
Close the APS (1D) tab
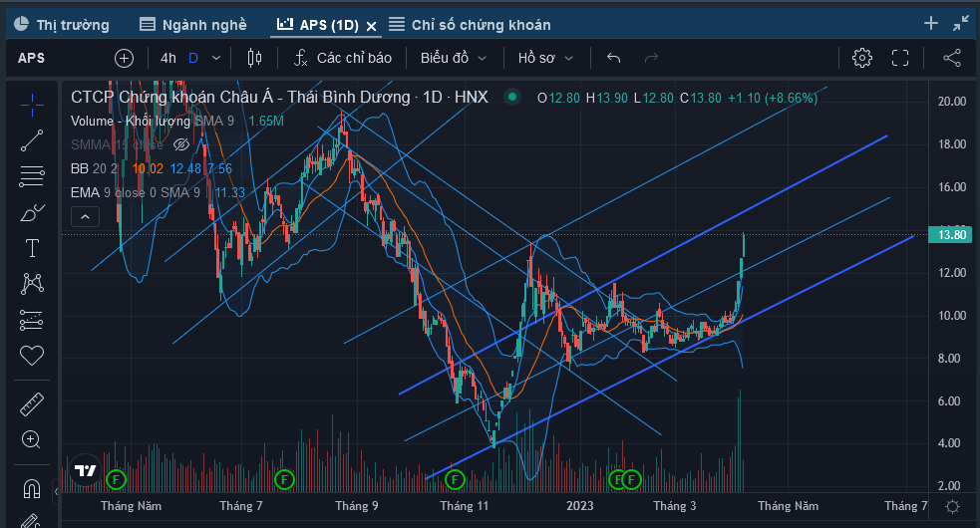click(x=371, y=26)
